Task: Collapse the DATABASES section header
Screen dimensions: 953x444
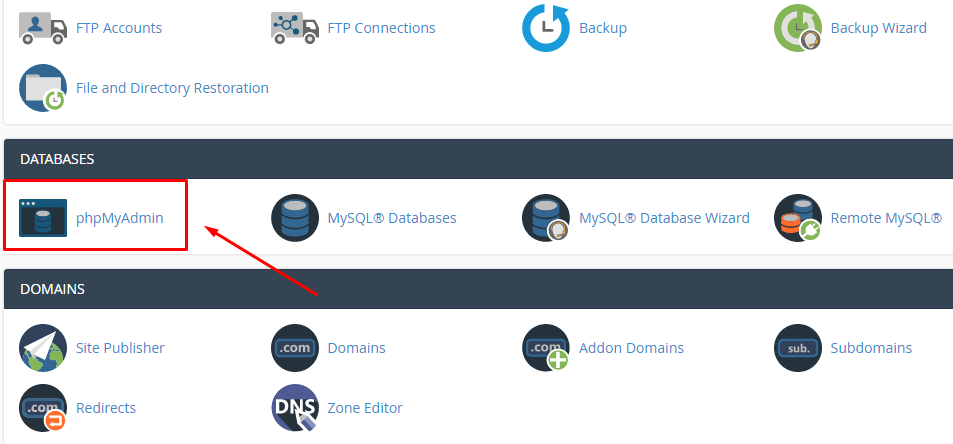Action: tap(478, 159)
